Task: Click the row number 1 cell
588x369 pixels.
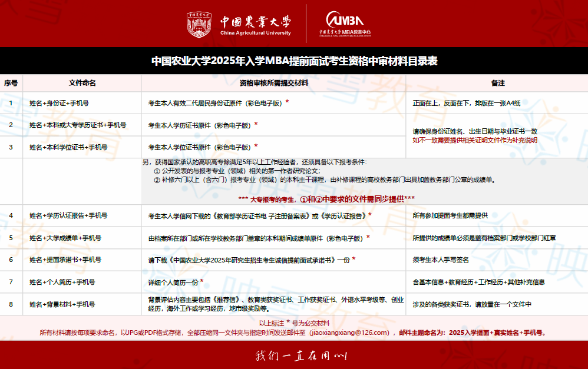Action: coord(11,103)
